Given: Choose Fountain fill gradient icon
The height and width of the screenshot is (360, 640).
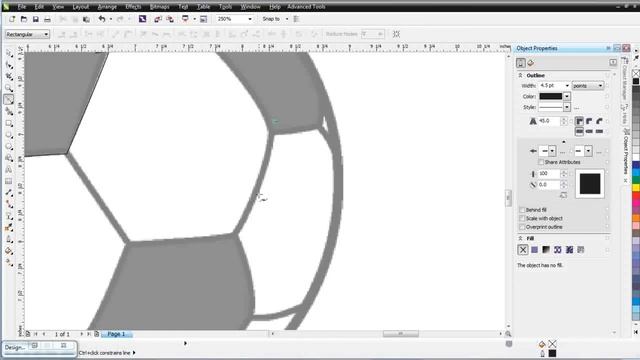Looking at the screenshot, I should [x=546, y=250].
